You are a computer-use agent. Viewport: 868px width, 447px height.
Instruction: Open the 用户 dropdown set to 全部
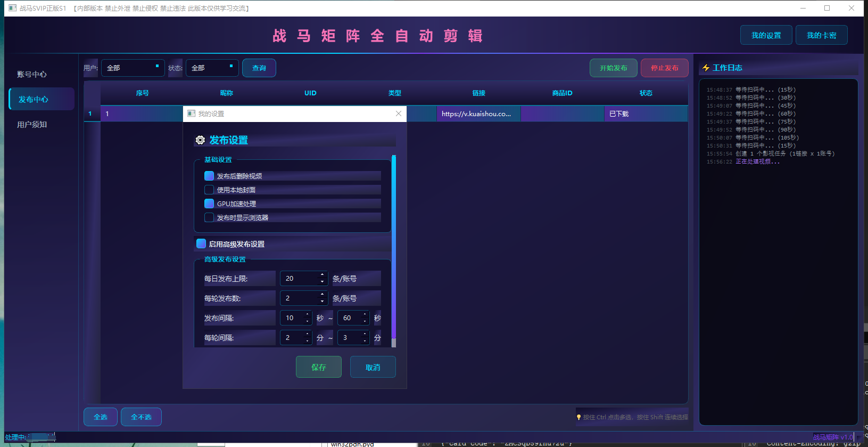point(133,68)
